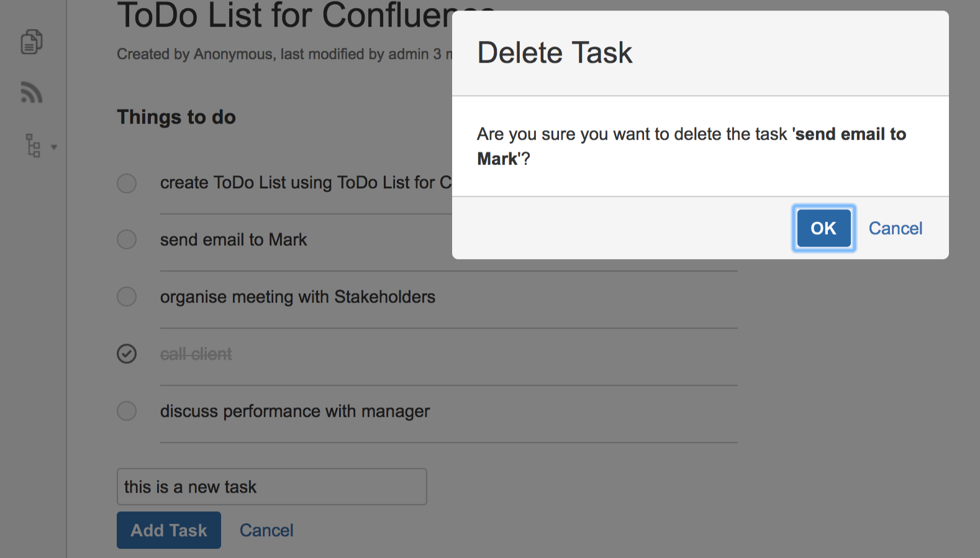Image resolution: width=980 pixels, height=558 pixels.
Task: Tick the 'organise meeting with Stakeholders' checkbox
Action: click(127, 296)
